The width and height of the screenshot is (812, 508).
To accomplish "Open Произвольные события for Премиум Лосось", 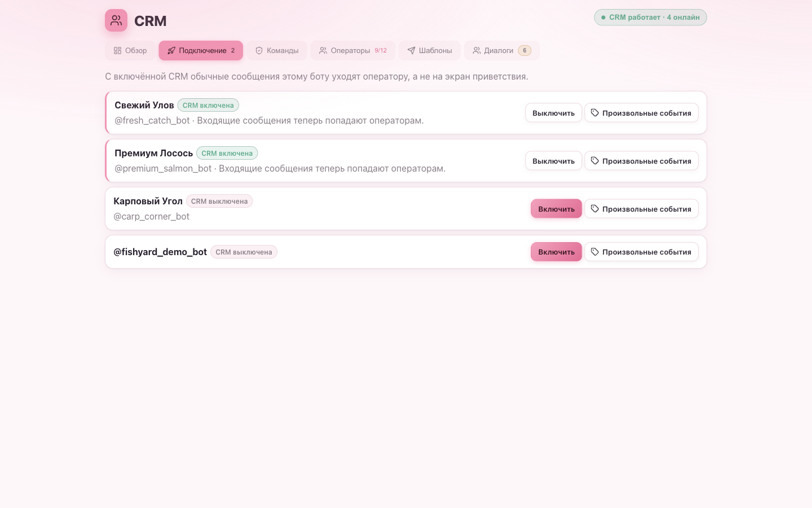I will (642, 161).
